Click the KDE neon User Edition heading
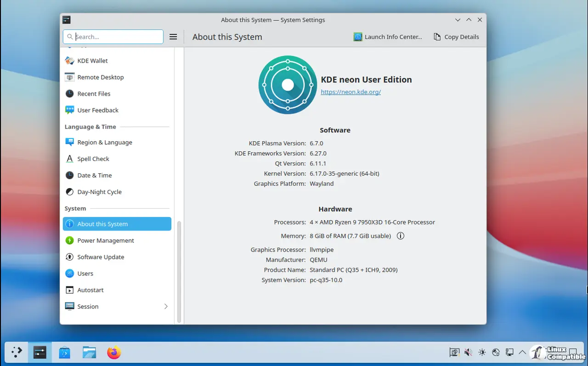The image size is (588, 366). 367,80
